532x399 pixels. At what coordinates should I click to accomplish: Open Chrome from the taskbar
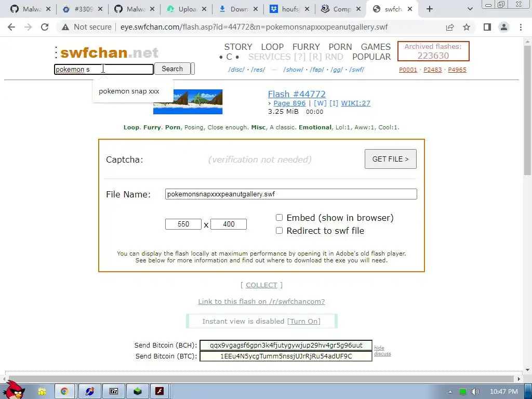coord(64,391)
